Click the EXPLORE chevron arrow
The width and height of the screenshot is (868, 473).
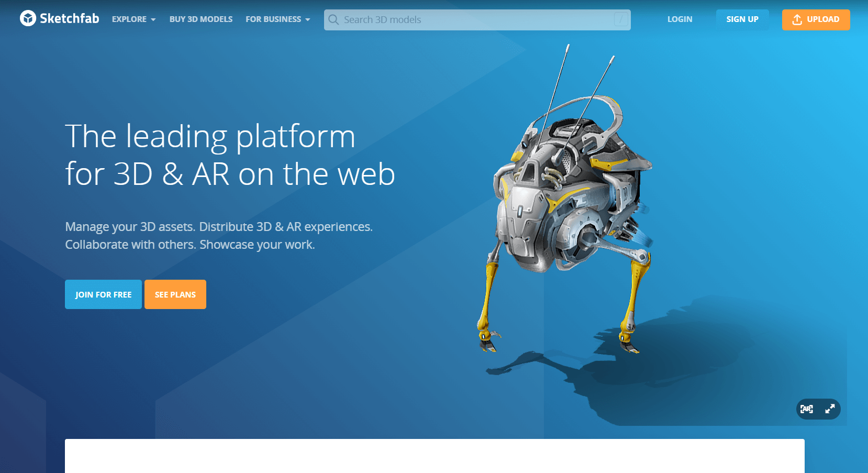click(x=154, y=19)
